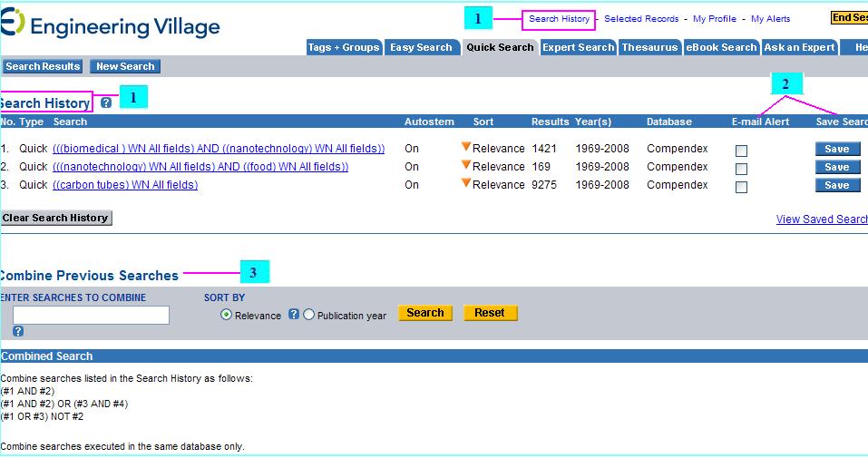Toggle sort arrow for carbon tubes search
Viewport: 868px width, 458px height.
point(466,183)
